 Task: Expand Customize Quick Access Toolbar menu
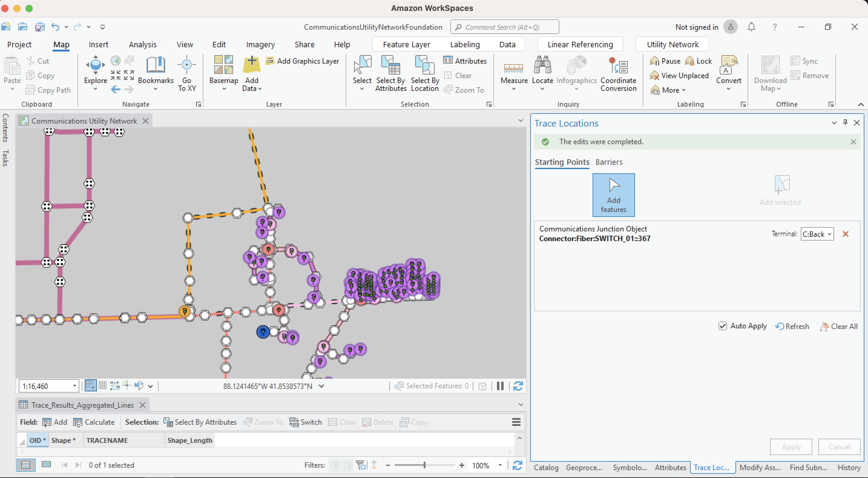102,27
